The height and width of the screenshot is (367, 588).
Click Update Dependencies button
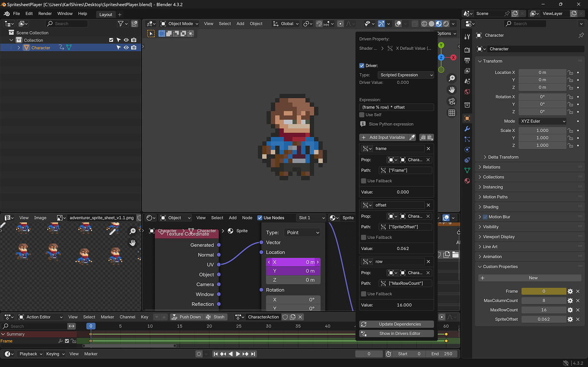(x=397, y=324)
